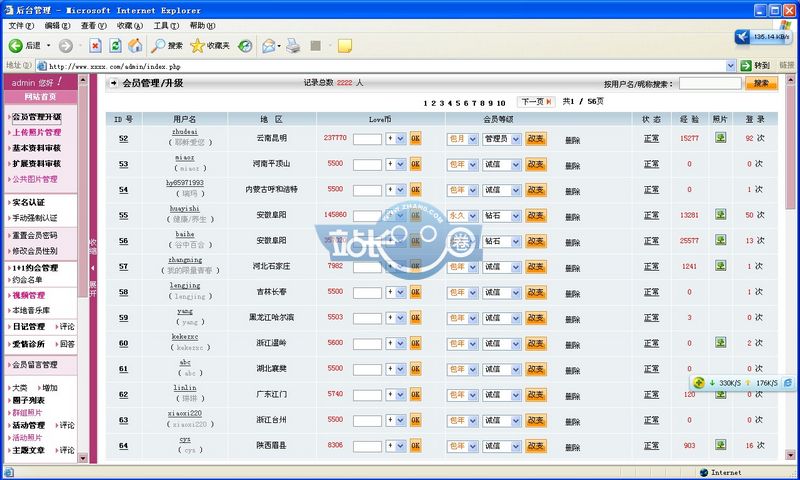Open 视频管理 in left sidebar
This screenshot has height=480, width=800.
[x=28, y=296]
